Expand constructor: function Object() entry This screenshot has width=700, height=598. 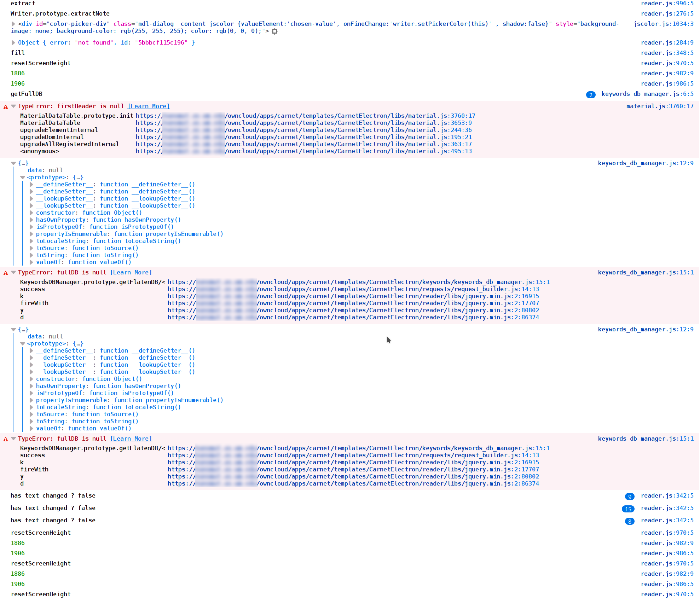(31, 213)
